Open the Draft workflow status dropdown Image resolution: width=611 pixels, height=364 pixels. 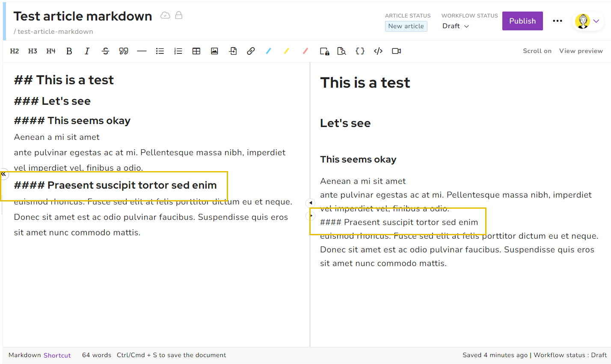456,26
